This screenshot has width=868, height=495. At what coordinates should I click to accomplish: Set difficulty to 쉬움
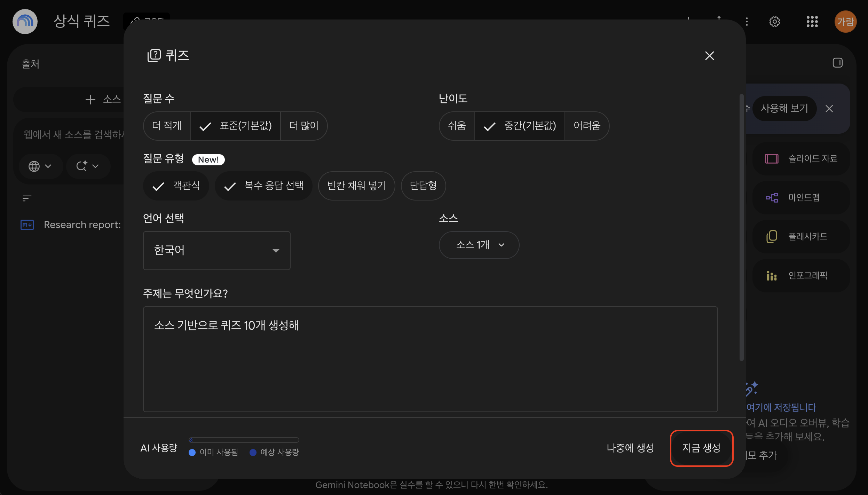pyautogui.click(x=457, y=126)
